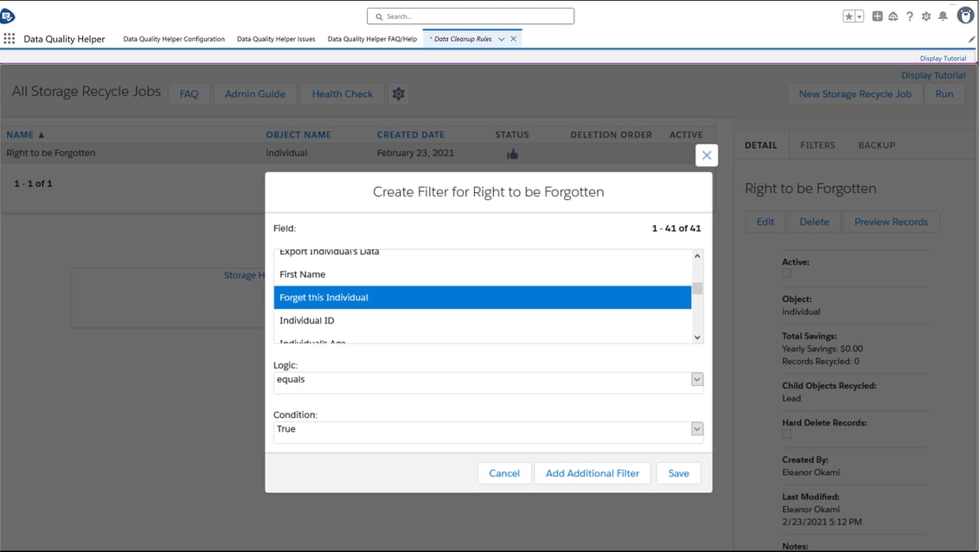Switch to the DETAIL tab
This screenshot has height=552, width=980.
760,145
